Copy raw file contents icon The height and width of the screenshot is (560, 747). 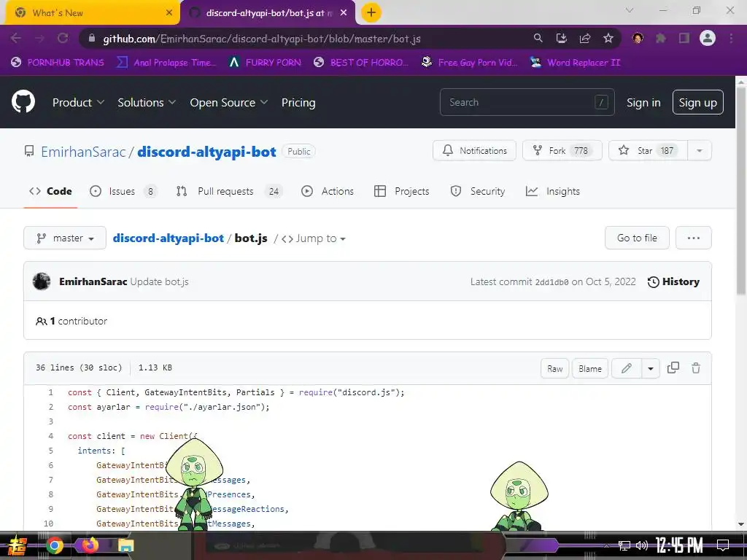[673, 367]
